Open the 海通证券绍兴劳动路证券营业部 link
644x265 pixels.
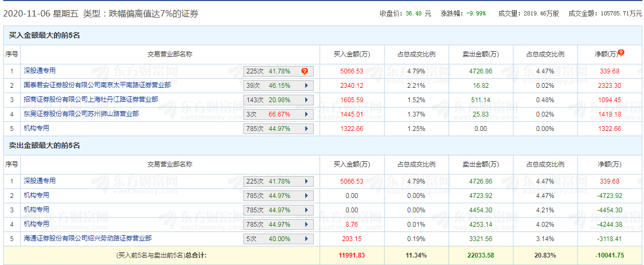point(87,238)
